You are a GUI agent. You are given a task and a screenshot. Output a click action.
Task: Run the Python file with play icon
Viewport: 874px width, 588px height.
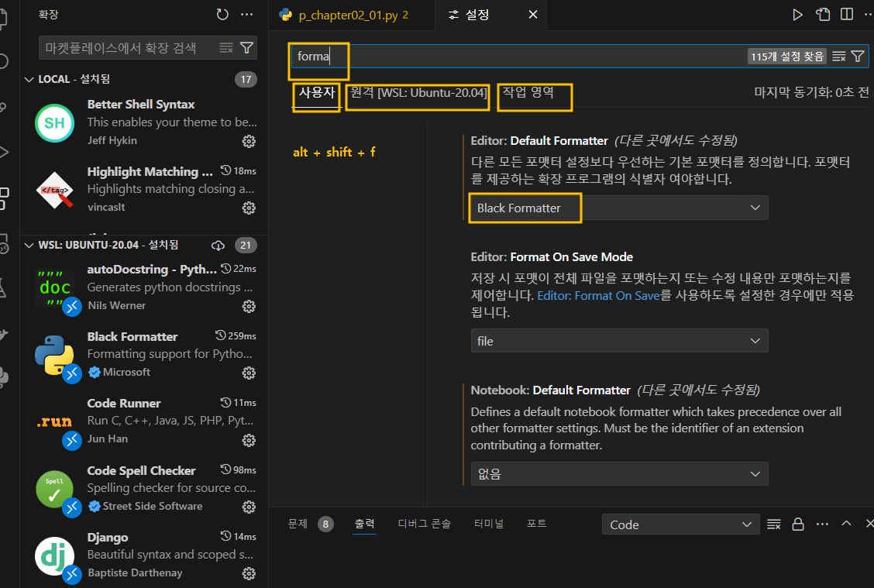[x=797, y=15]
